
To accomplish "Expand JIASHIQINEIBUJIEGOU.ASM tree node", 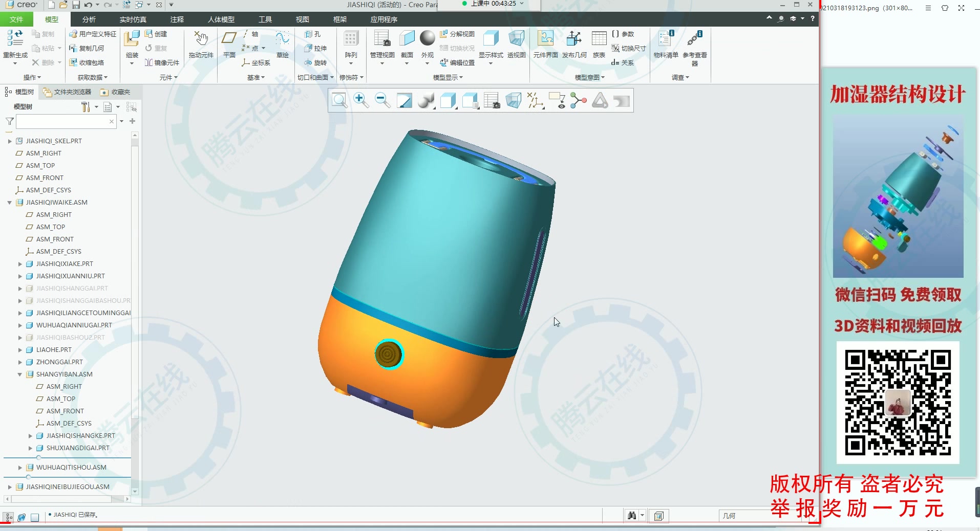I will 10,487.
